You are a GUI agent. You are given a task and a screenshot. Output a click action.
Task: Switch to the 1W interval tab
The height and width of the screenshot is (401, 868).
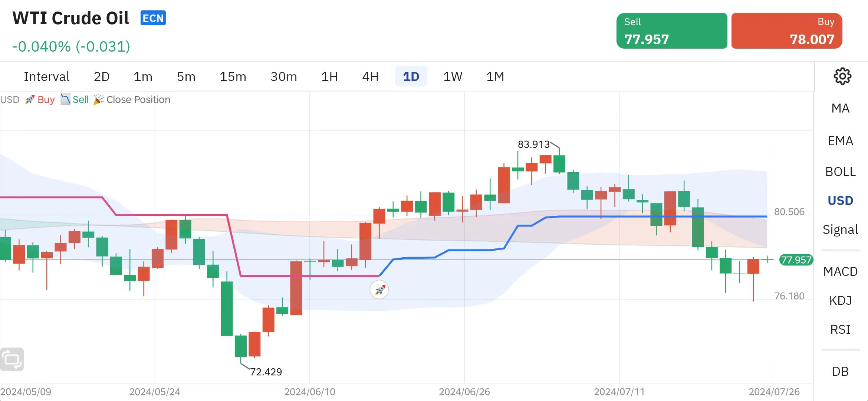coord(453,76)
